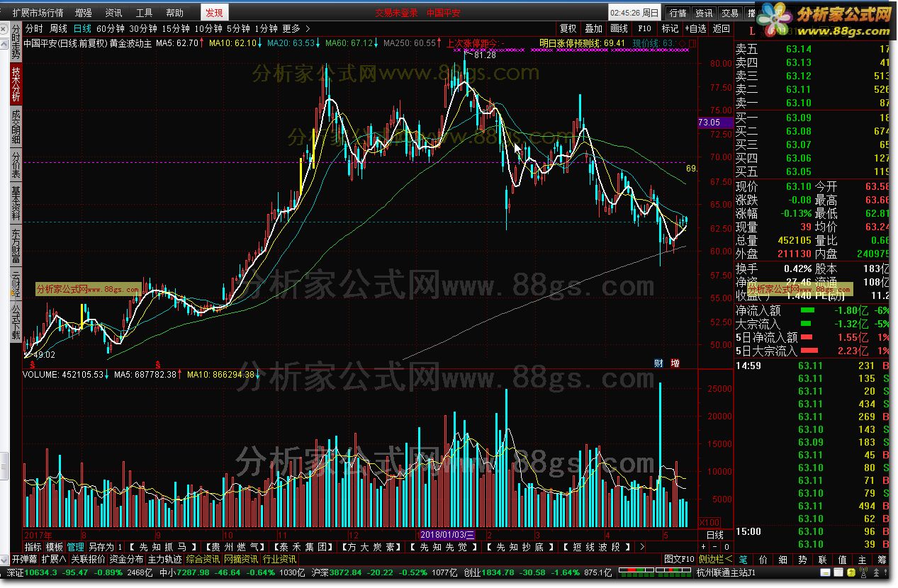Image resolution: width=898 pixels, height=588 pixels.
Task: Click the 财 marker on the chart
Action: [658, 363]
